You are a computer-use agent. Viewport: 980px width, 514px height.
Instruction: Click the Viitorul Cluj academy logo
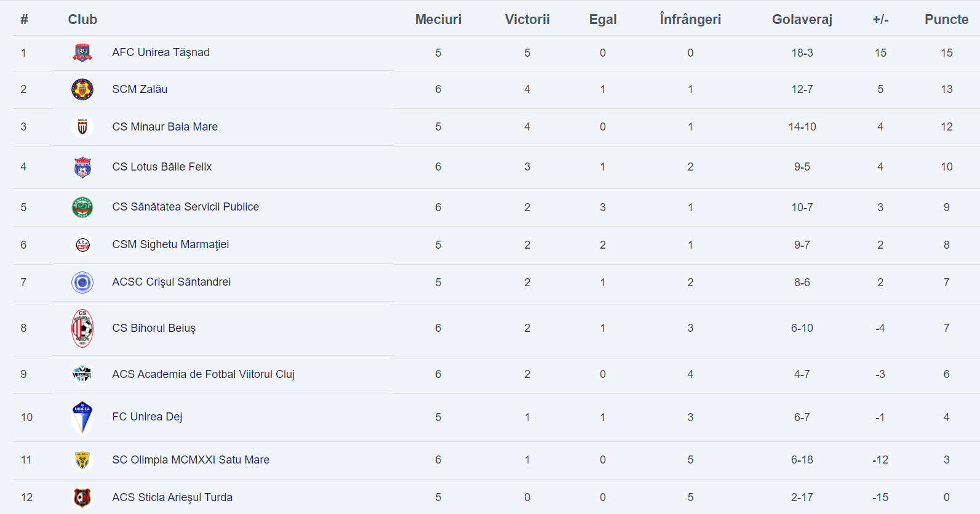82,374
